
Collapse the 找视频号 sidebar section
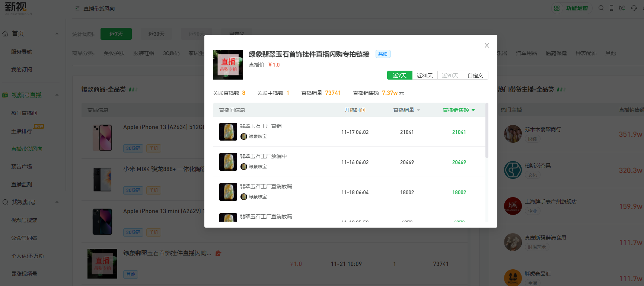point(57,202)
